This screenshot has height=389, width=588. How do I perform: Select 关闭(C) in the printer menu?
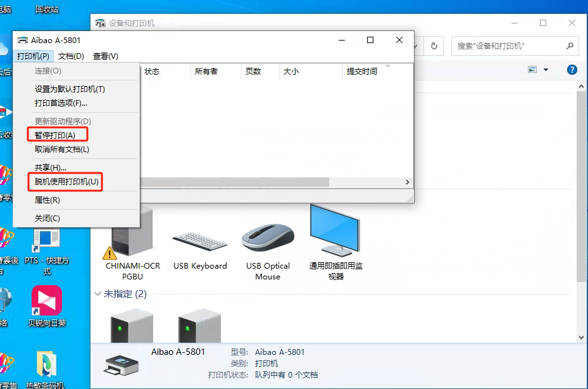pyautogui.click(x=47, y=218)
